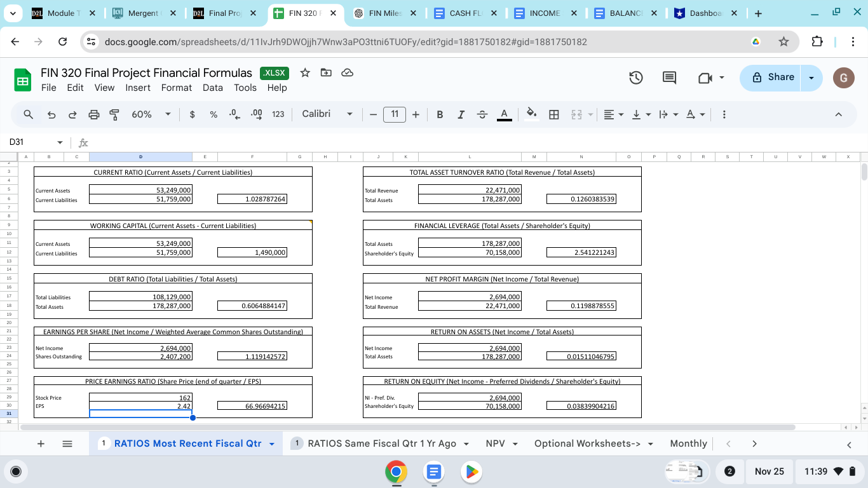Print the spreadsheet with the printer icon
The image size is (868, 488).
click(93, 114)
